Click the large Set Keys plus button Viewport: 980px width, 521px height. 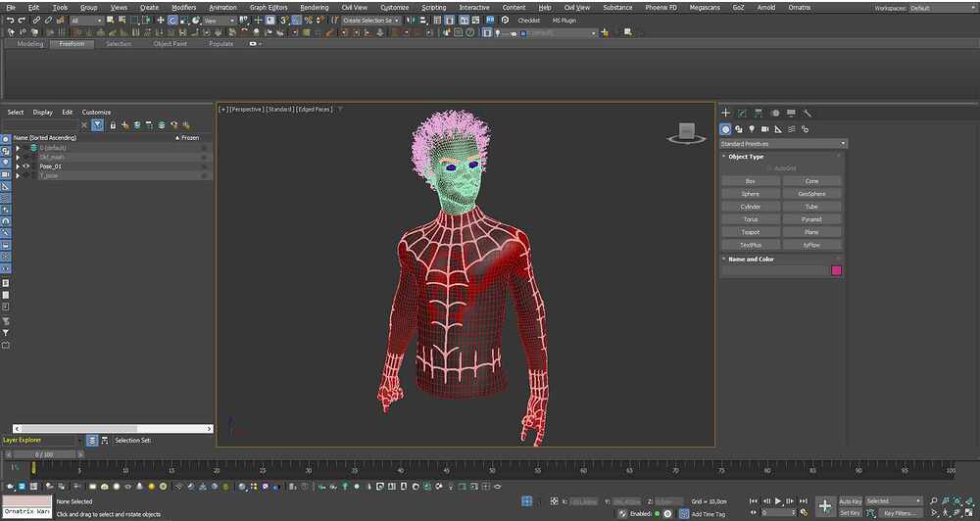825,506
